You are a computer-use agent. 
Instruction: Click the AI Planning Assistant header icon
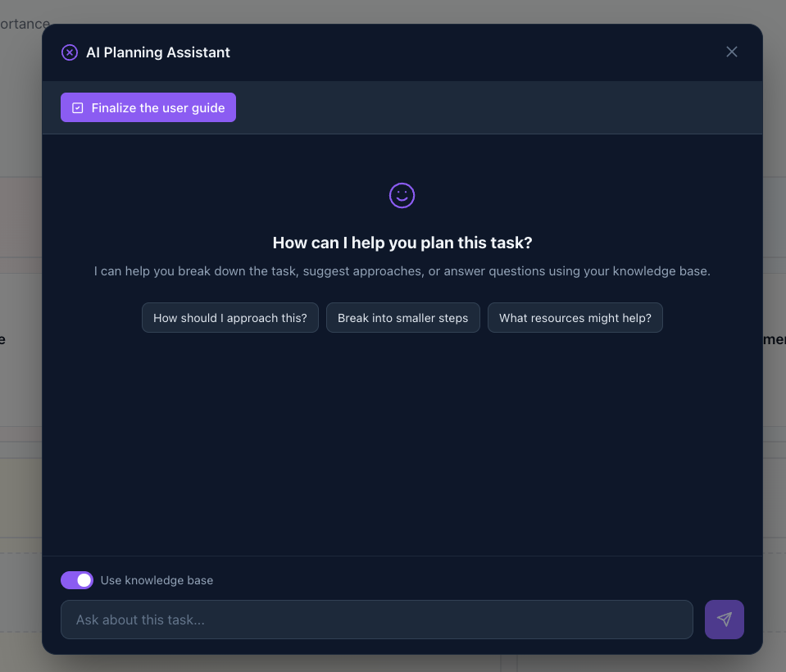[70, 52]
